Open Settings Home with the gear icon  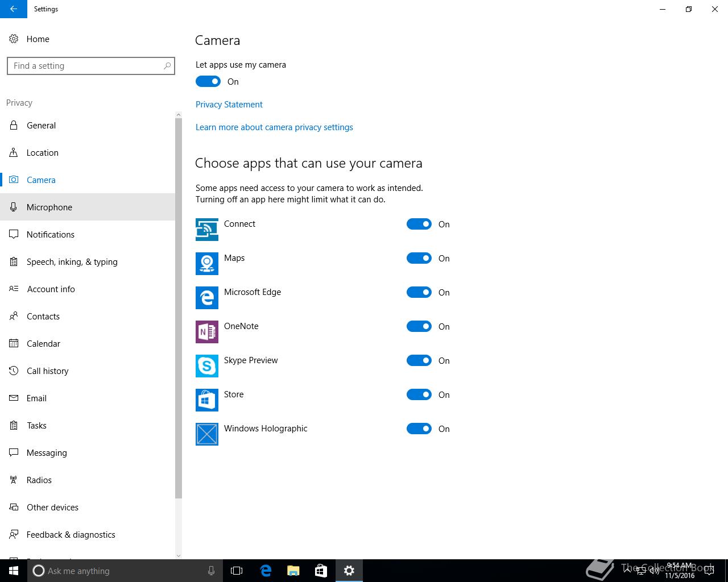(x=14, y=39)
